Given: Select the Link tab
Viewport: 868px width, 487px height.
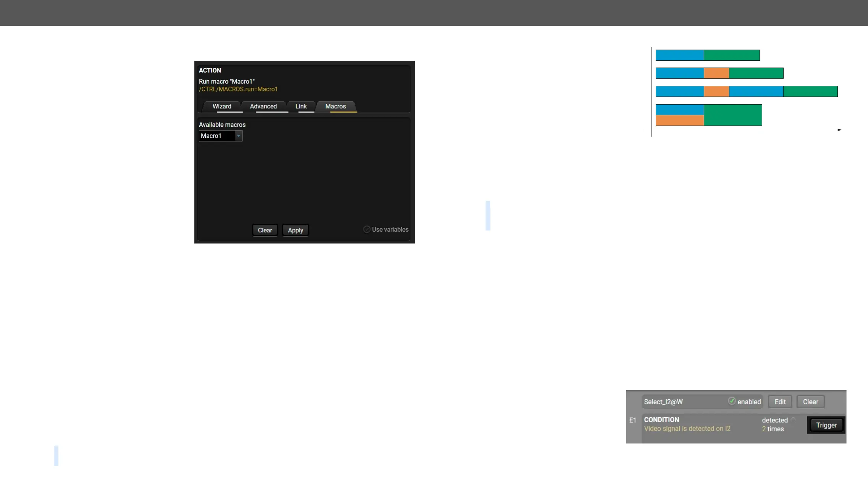Looking at the screenshot, I should tap(301, 106).
